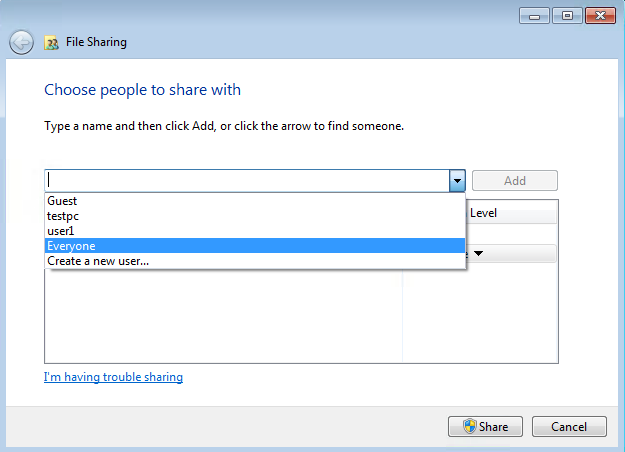Open the permission level arrow dropdown
Screen dimensions: 625x452
(479, 254)
